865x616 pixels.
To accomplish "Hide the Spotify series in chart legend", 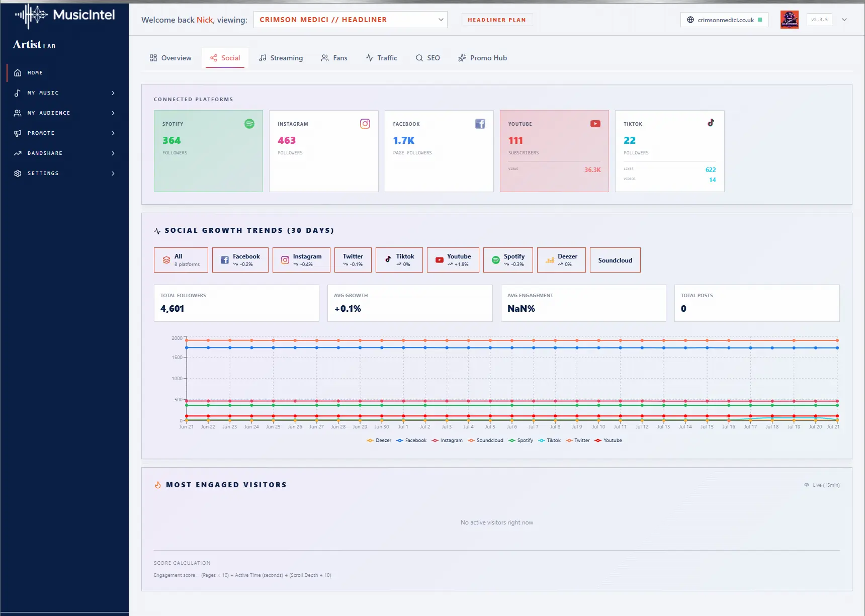I will (521, 441).
